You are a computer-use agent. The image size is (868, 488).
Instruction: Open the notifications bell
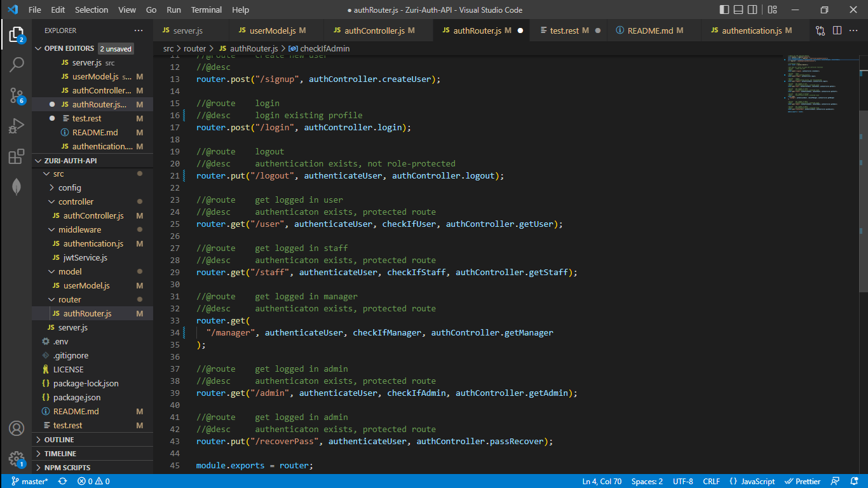coord(855,481)
